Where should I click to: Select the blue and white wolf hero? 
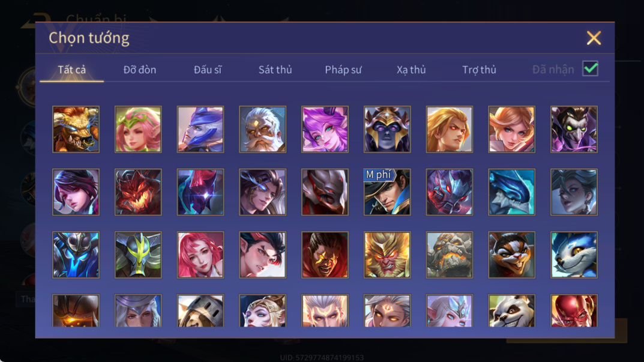point(574,255)
